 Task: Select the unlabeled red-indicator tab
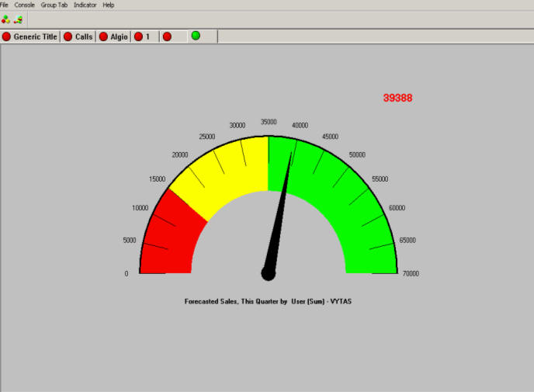(x=174, y=36)
